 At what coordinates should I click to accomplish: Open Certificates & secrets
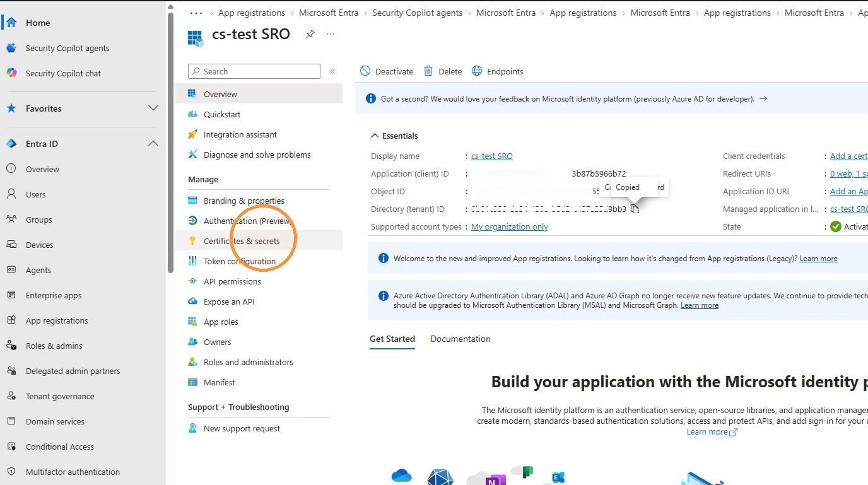259,241
